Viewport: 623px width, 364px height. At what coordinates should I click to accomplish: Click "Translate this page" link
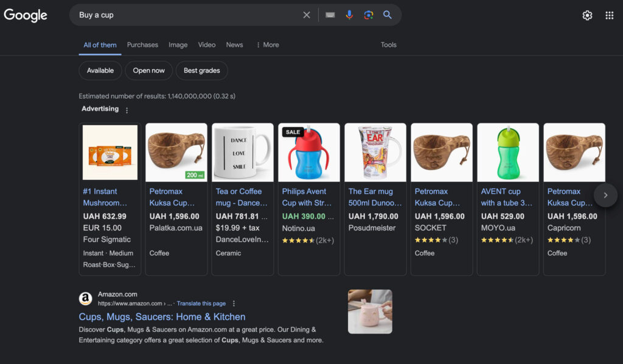pyautogui.click(x=201, y=304)
